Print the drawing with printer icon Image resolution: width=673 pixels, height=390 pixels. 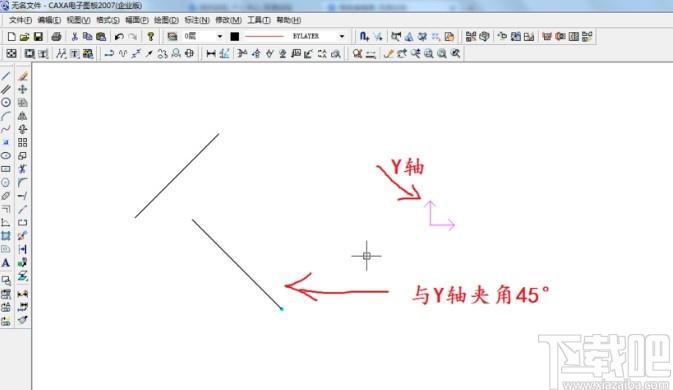(x=56, y=36)
